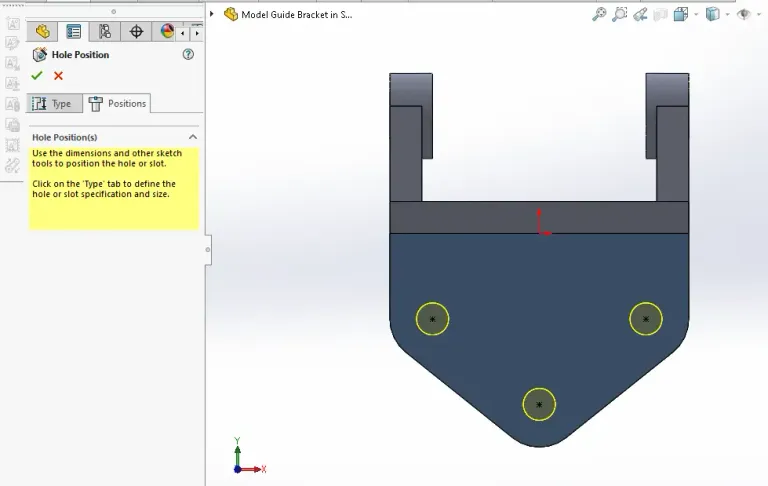This screenshot has width=768, height=486.
Task: Open the DisplayManager color sphere tab
Action: coord(167,32)
